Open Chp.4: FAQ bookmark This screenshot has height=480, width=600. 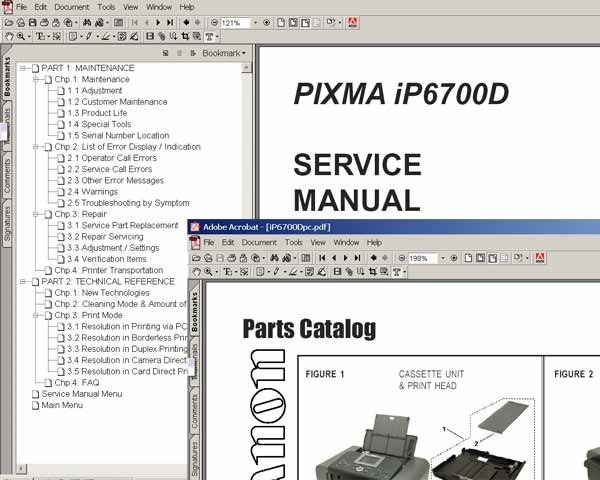coord(77,383)
